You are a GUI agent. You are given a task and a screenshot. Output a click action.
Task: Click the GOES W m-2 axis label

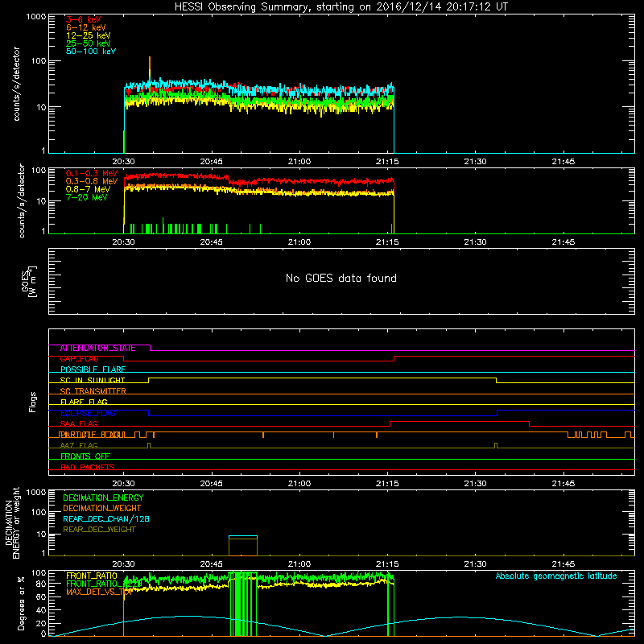click(x=29, y=282)
